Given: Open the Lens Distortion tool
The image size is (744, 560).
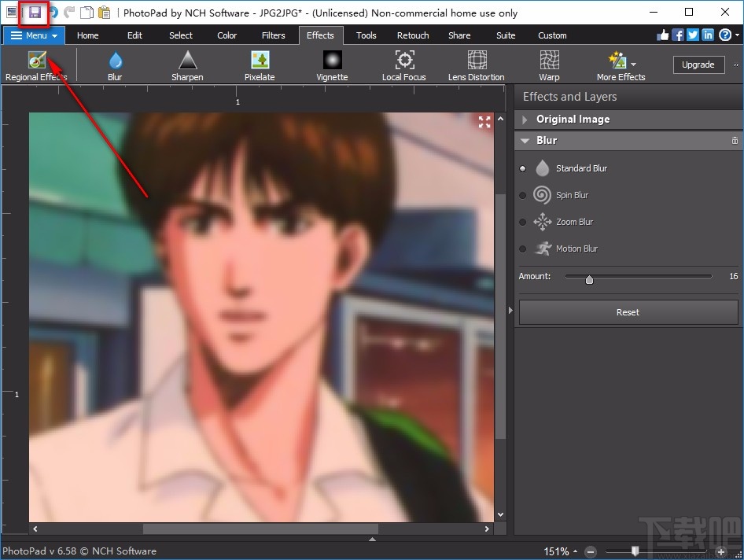Looking at the screenshot, I should (x=476, y=64).
